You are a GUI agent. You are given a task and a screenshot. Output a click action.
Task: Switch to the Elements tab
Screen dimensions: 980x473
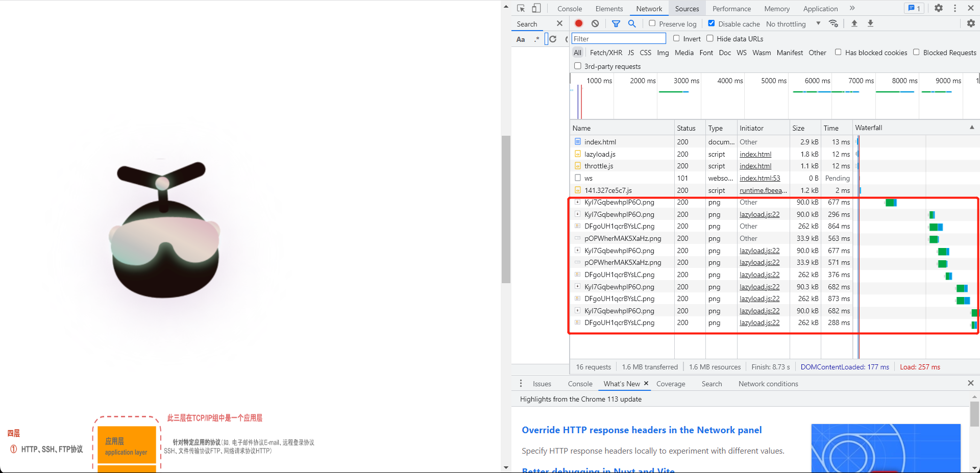point(609,9)
